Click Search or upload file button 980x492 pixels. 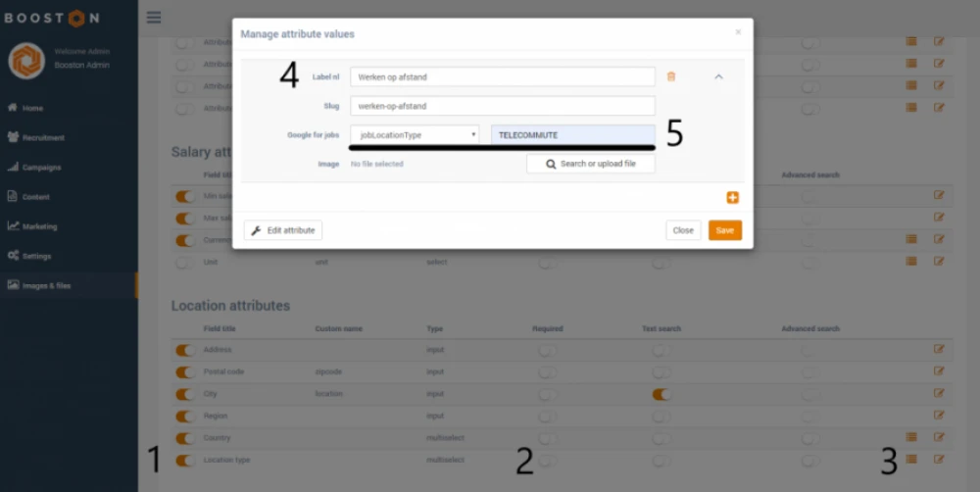590,164
